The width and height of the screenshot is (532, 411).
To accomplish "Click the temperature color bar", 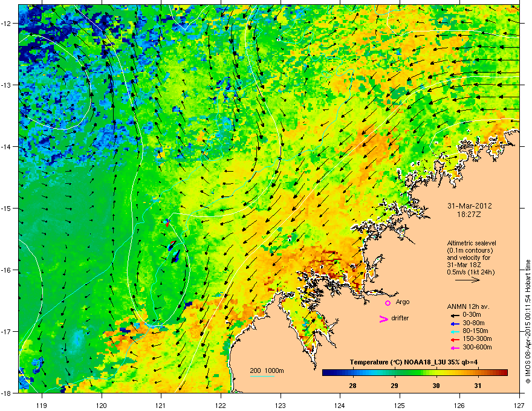I will 415,373.
